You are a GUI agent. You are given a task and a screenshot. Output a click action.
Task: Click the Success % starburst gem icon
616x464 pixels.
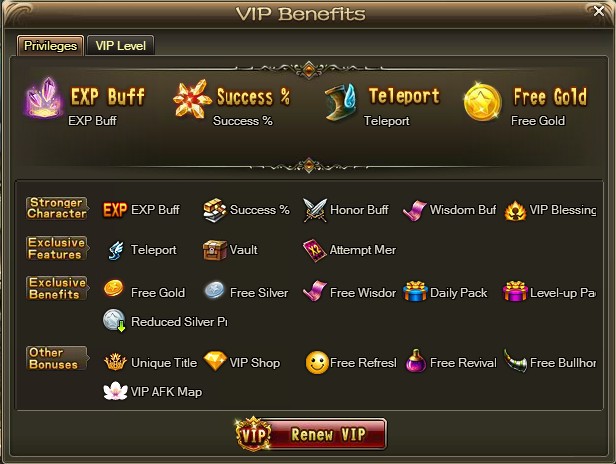coord(192,99)
